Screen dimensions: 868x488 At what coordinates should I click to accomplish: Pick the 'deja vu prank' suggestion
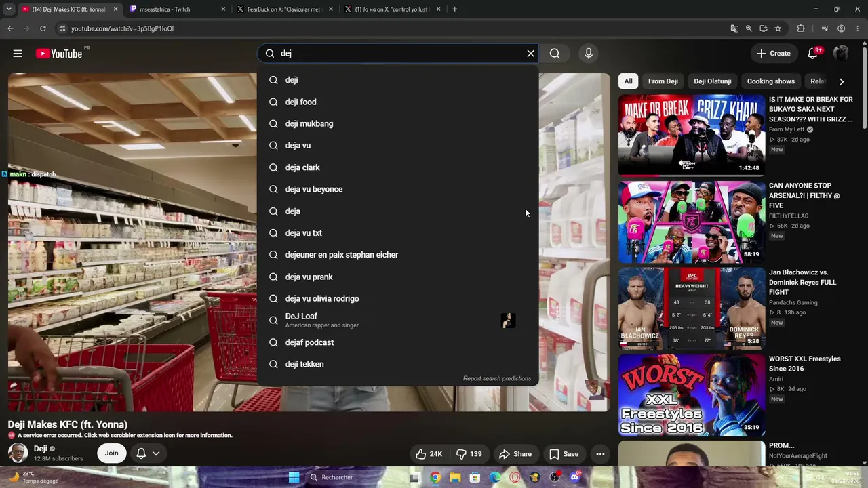[x=398, y=277]
